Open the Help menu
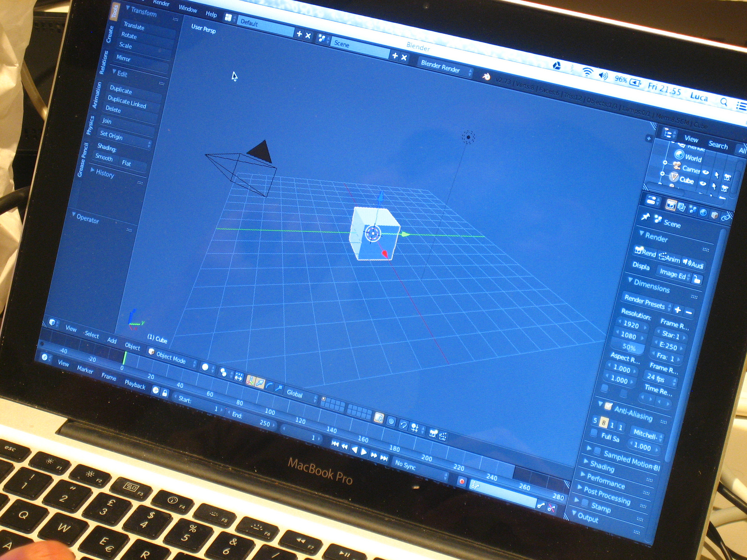The image size is (747, 560). pos(211,14)
